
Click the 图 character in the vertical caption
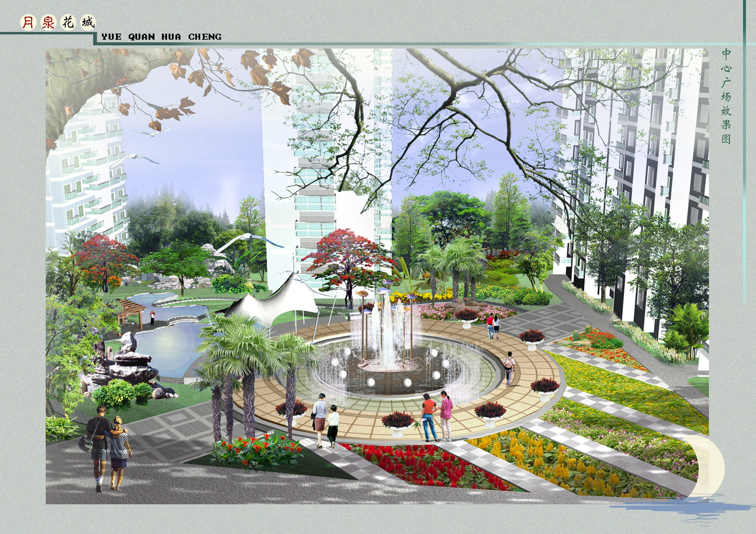(726, 139)
